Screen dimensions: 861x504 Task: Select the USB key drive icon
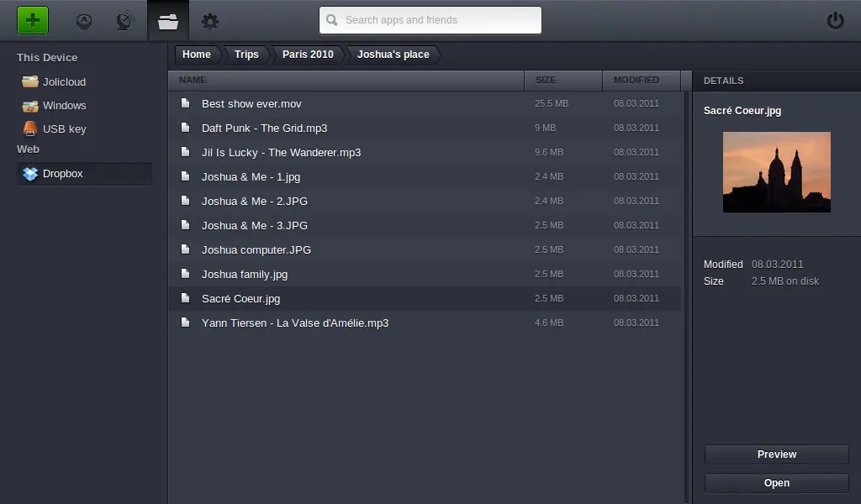click(x=30, y=129)
